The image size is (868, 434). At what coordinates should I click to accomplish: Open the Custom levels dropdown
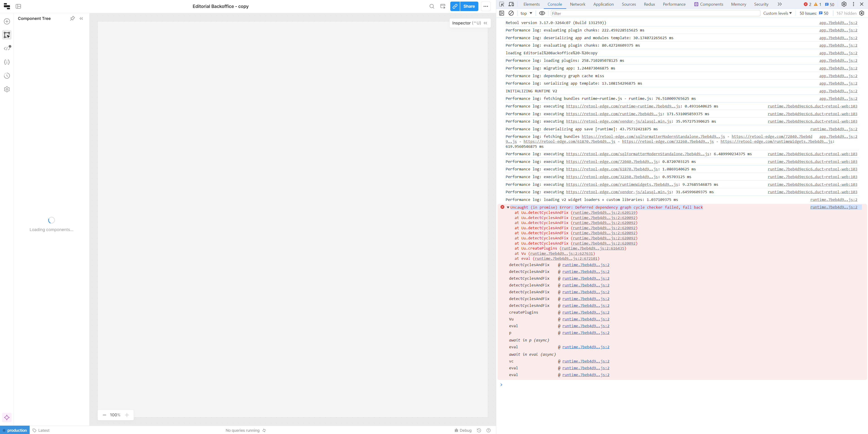point(777,13)
